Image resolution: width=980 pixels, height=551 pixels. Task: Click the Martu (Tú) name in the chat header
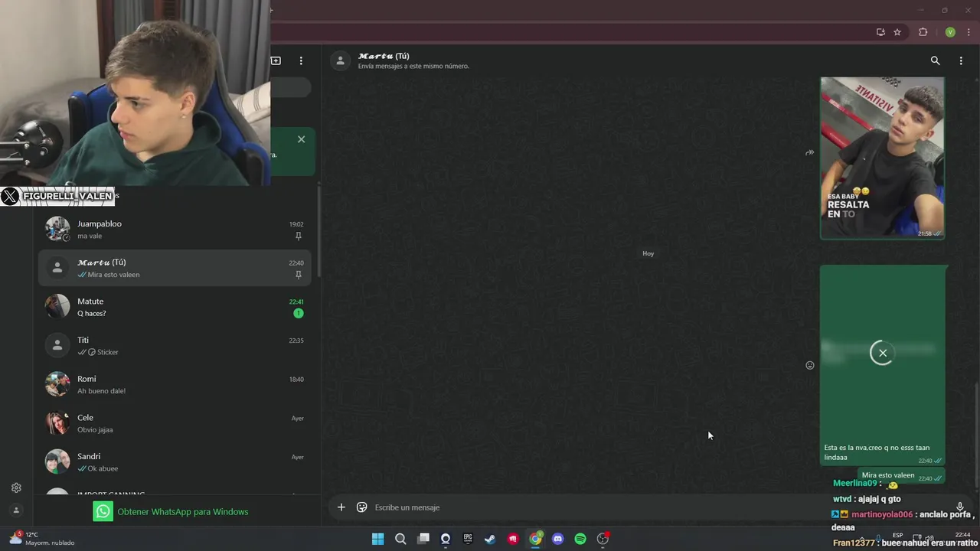pos(384,56)
